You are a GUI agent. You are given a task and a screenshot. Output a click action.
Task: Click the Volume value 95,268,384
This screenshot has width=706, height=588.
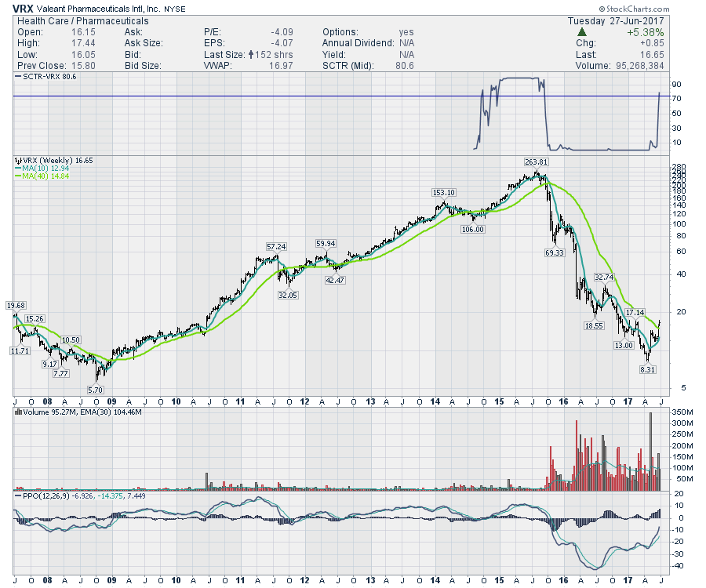pos(640,66)
